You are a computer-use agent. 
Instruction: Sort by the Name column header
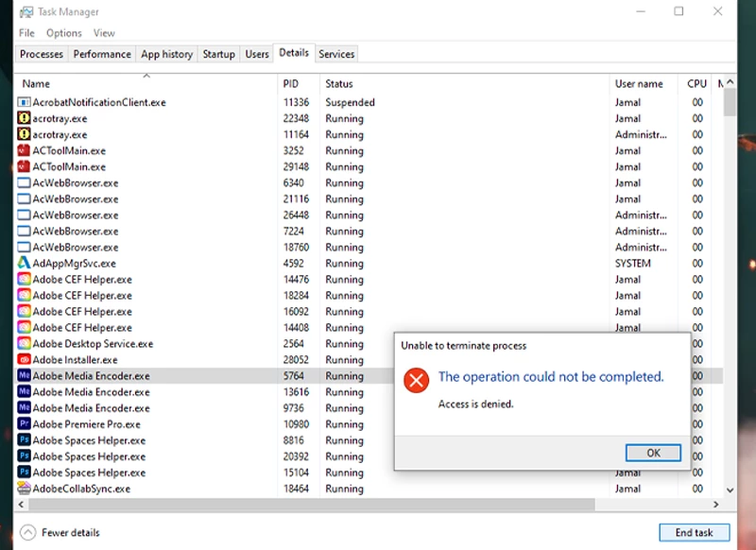tap(146, 83)
